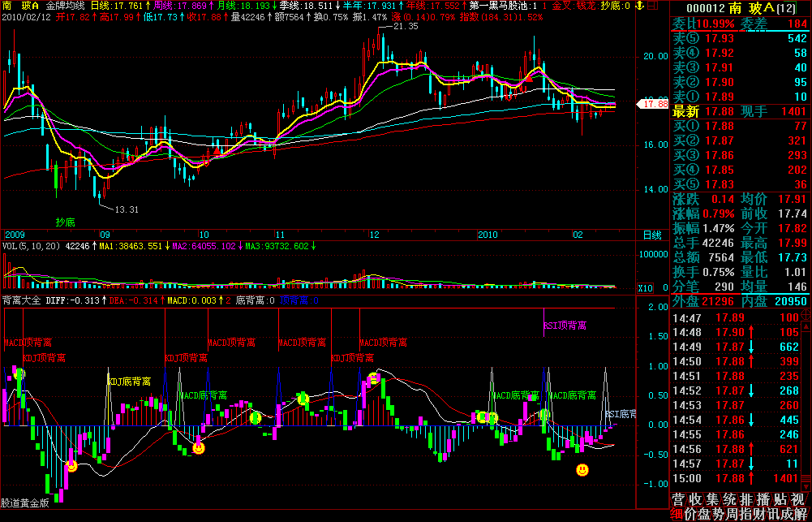Click the 卖① 17.89 order row
This screenshot has height=522, width=812.
coord(740,97)
